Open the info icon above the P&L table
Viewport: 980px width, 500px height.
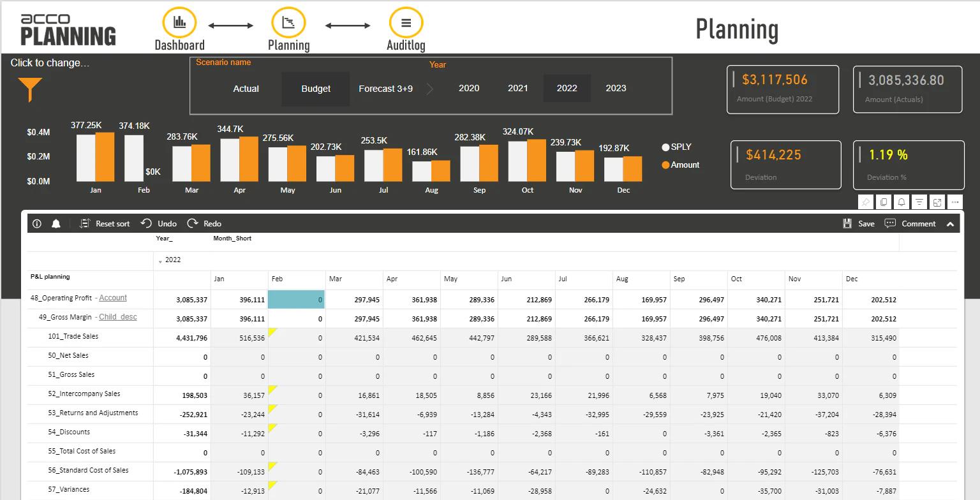36,223
